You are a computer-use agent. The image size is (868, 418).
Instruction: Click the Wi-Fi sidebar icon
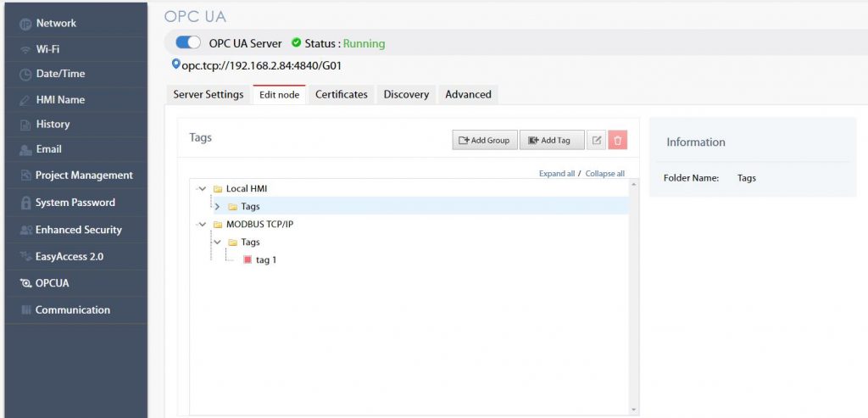pos(25,49)
